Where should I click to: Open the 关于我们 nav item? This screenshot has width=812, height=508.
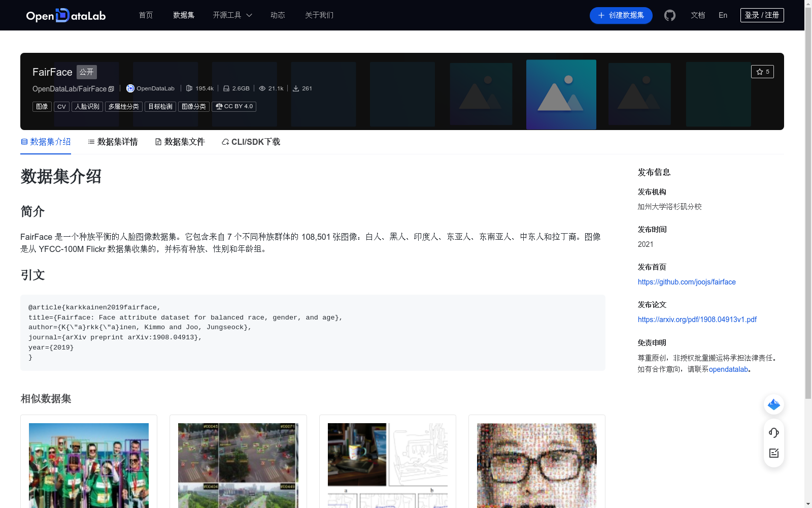click(319, 15)
